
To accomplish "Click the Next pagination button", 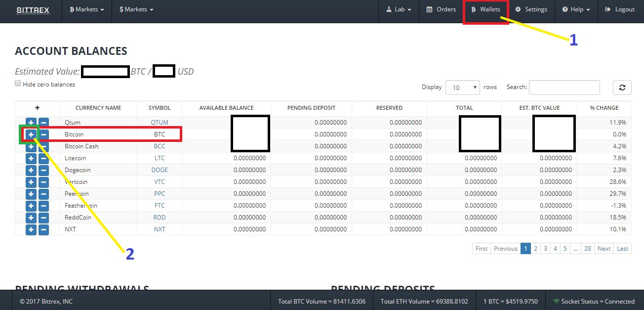I will pyautogui.click(x=604, y=249).
